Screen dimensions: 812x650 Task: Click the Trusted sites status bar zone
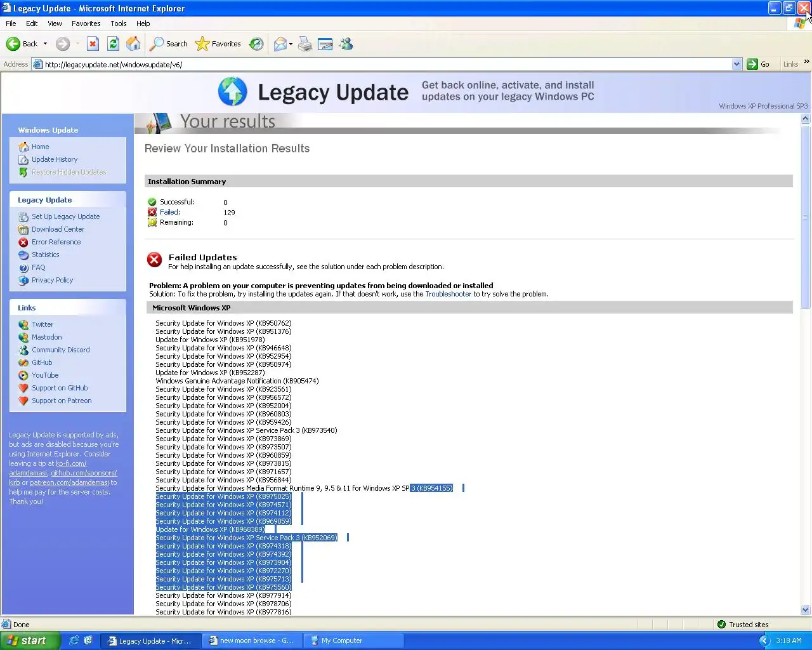[742, 625]
